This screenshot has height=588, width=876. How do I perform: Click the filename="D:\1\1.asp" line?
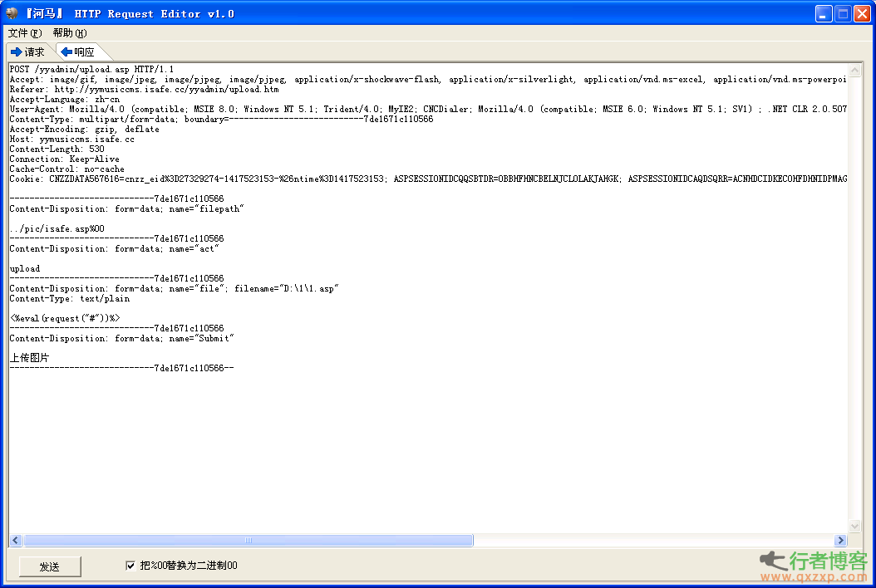[x=175, y=289]
